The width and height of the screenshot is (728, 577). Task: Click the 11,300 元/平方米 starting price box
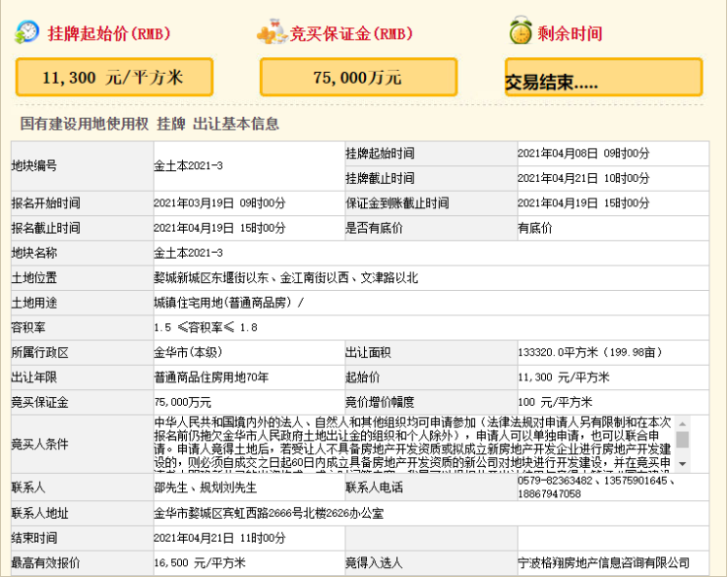tap(112, 76)
